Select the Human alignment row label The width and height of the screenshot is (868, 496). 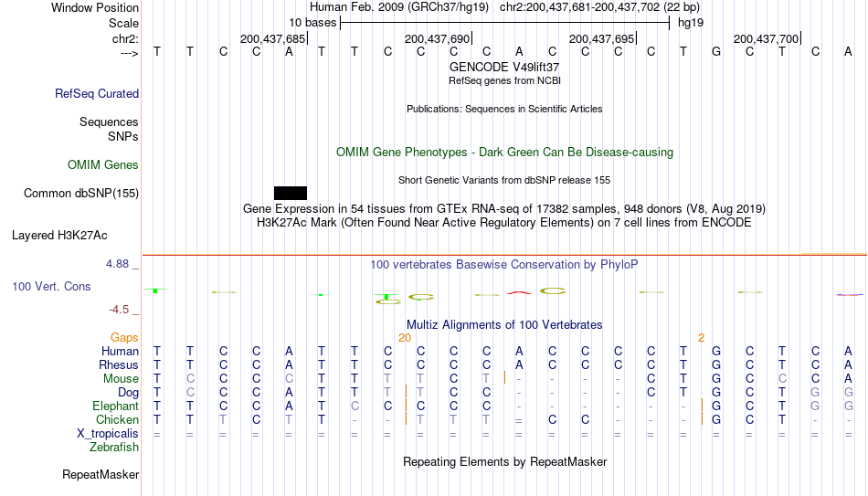pyautogui.click(x=120, y=352)
